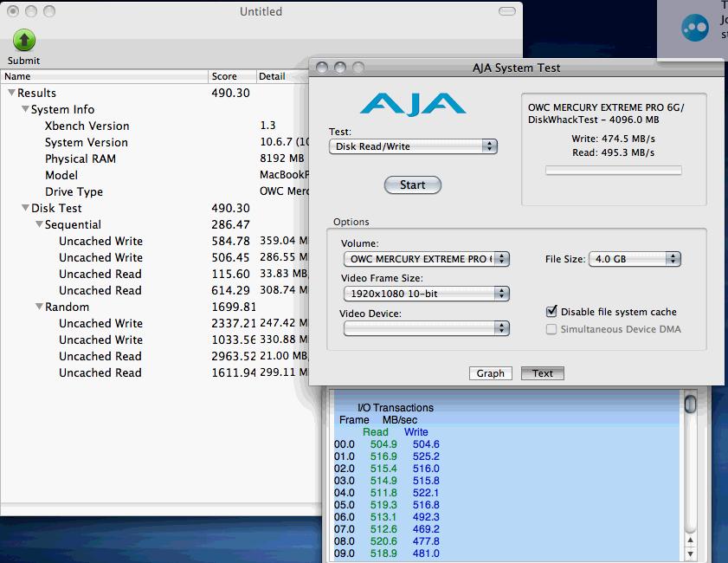Collapse the System Info section
The image size is (728, 563).
(25, 109)
